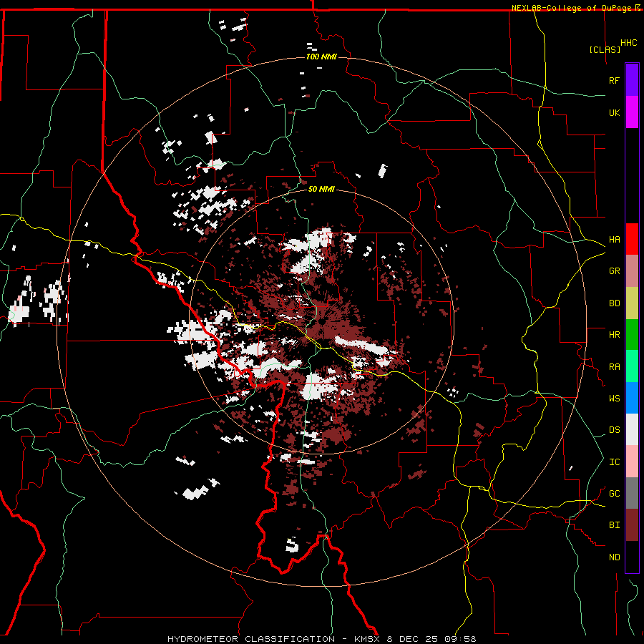Select the GR pink-brown legend swatch
This screenshot has height=644, width=644.
[632, 271]
